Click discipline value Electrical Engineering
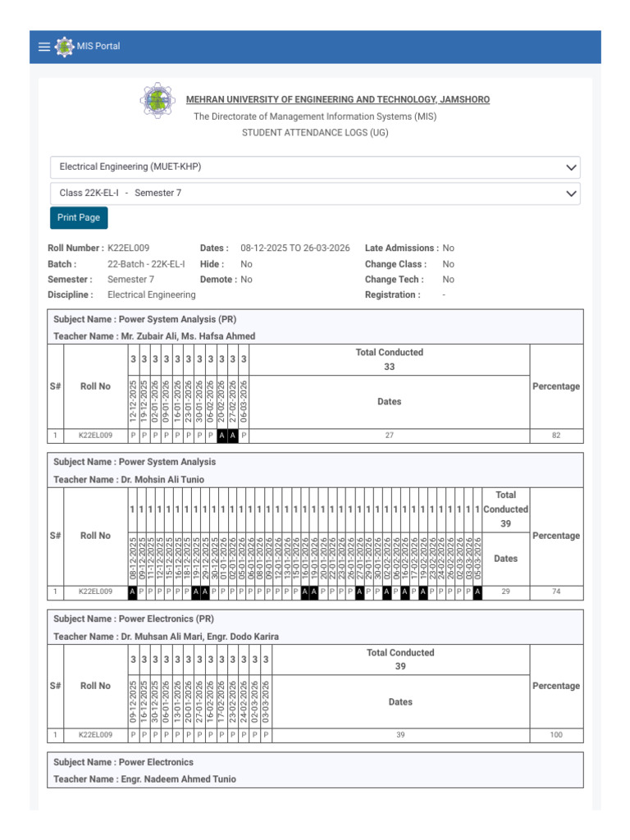 coord(152,294)
